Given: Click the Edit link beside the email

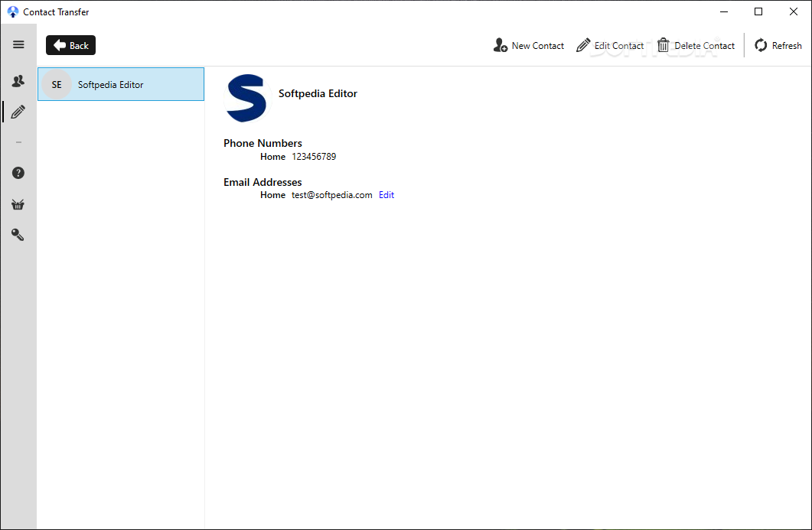Looking at the screenshot, I should pos(386,195).
